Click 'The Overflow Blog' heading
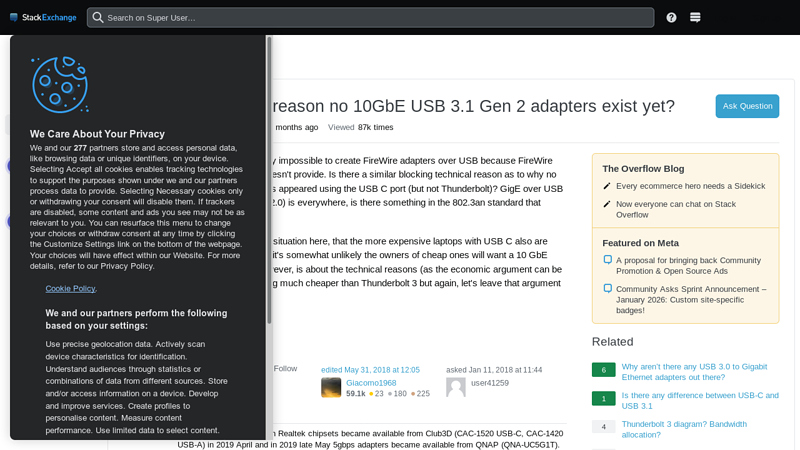The image size is (800, 450). [643, 169]
